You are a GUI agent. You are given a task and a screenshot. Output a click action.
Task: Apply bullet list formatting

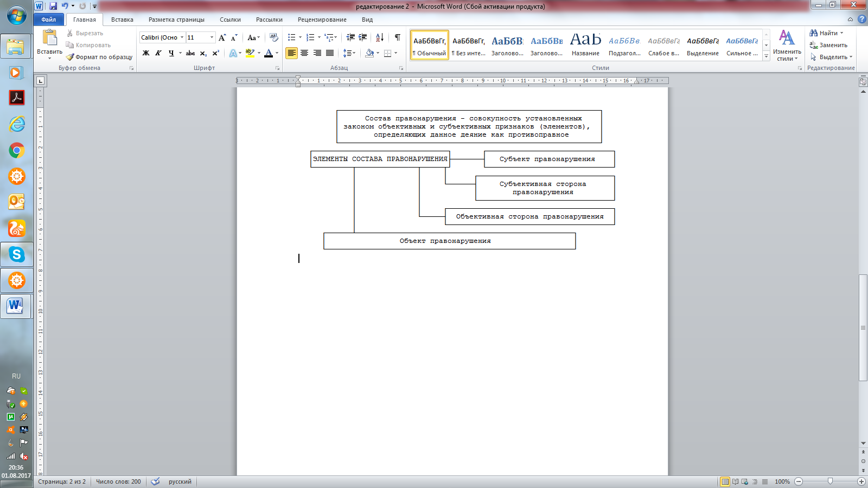coord(292,37)
